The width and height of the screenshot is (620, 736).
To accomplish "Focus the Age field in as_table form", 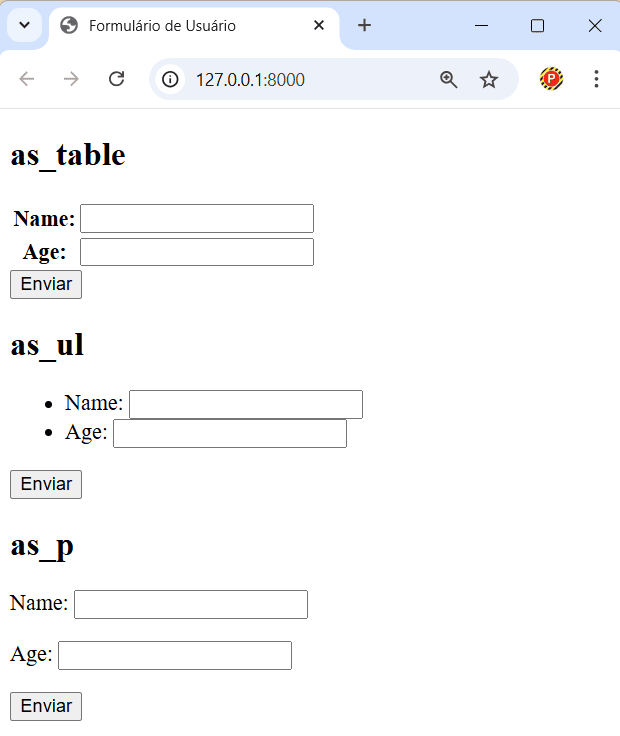I will [197, 252].
